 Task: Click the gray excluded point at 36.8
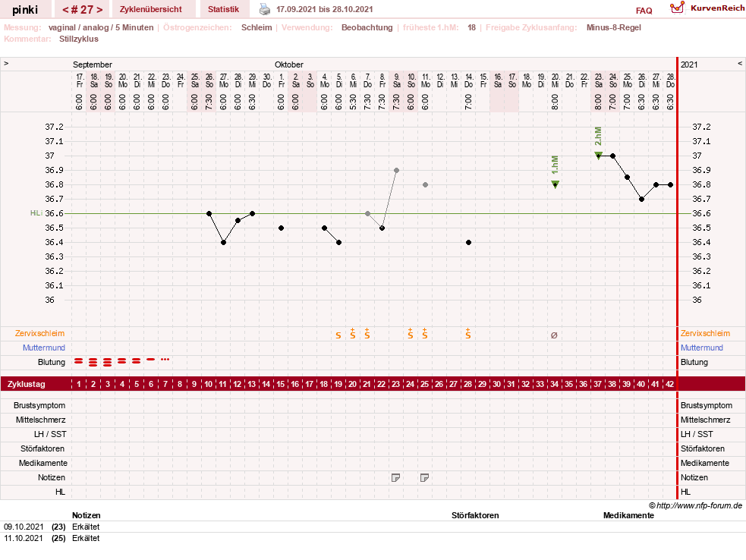click(x=425, y=184)
